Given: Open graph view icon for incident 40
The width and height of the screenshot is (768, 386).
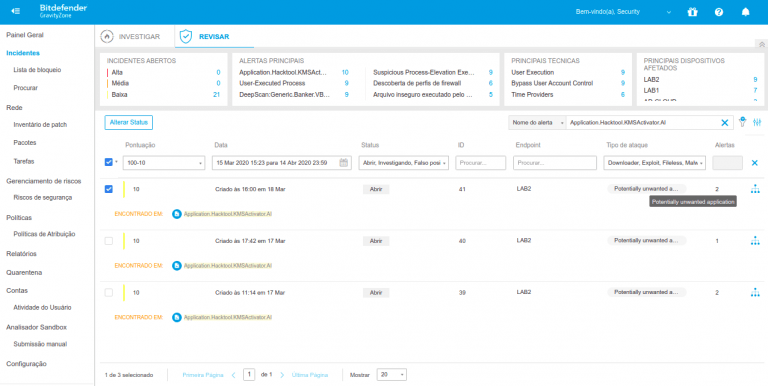Looking at the screenshot, I should (755, 241).
